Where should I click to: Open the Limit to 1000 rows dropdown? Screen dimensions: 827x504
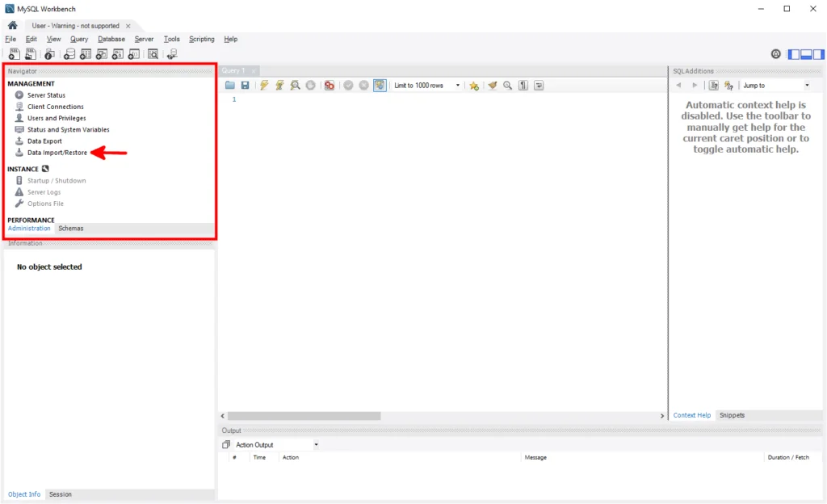(x=460, y=85)
